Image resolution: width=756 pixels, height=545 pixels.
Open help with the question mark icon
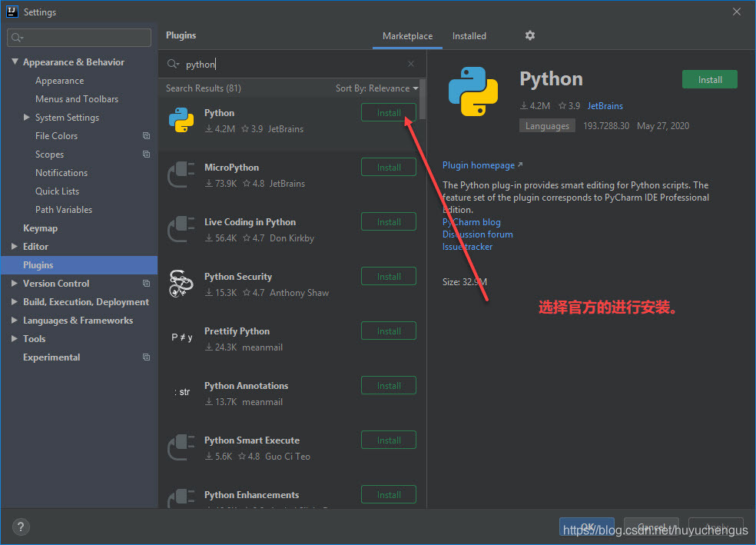21,527
